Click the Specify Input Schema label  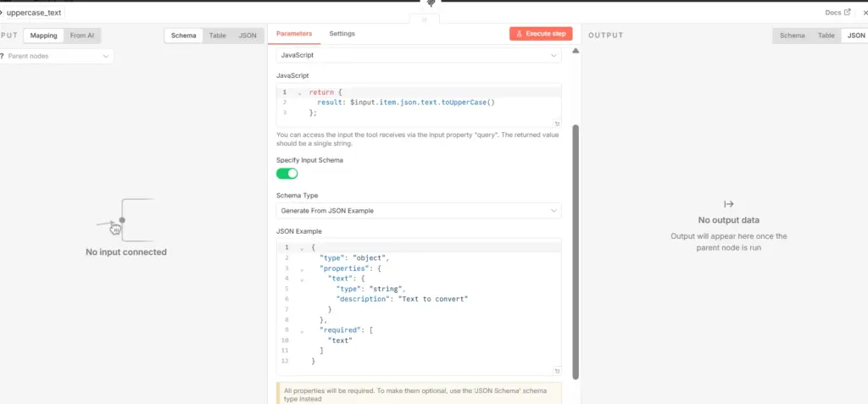click(309, 160)
